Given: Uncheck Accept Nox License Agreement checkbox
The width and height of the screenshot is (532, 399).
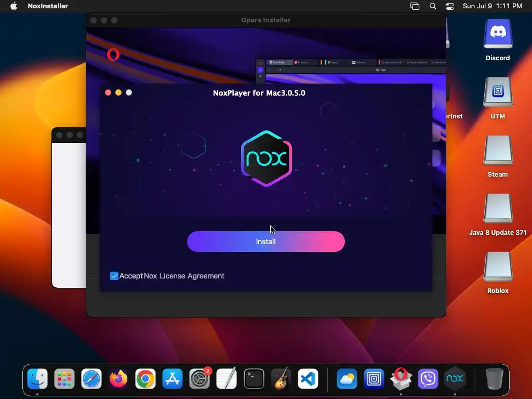Looking at the screenshot, I should pos(114,276).
